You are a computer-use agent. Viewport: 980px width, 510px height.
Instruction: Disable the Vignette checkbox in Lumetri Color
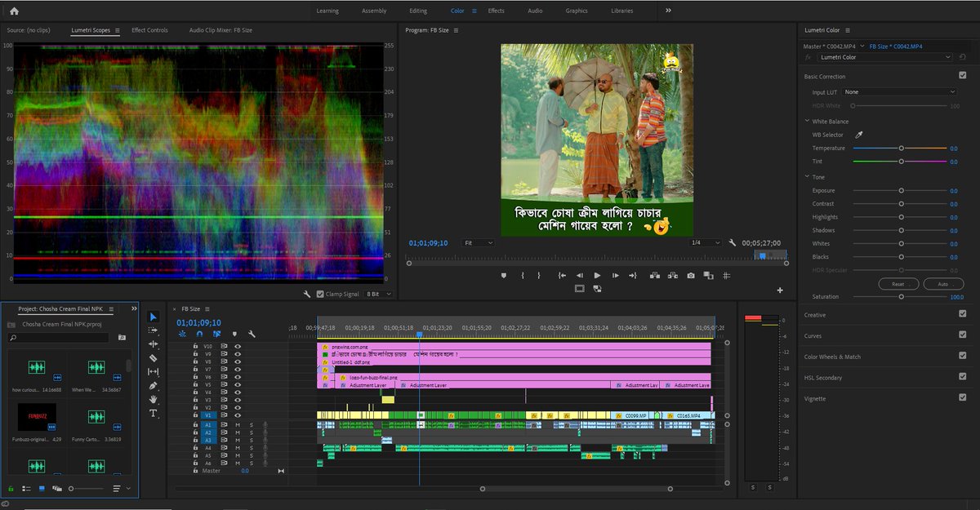point(962,397)
